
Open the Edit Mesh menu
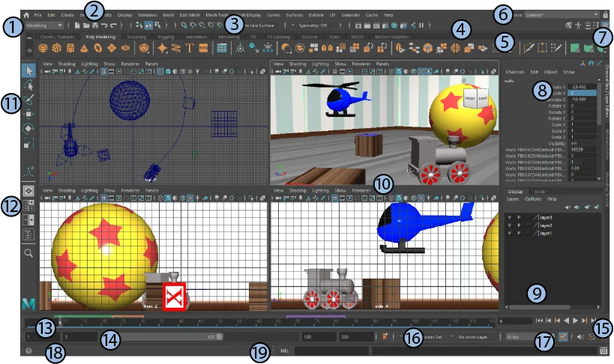pyautogui.click(x=190, y=15)
